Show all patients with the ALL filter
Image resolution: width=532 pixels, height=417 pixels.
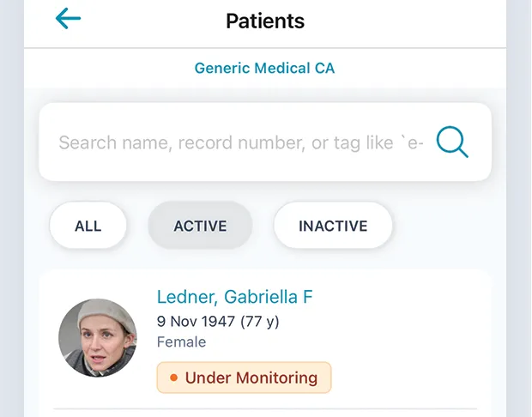[88, 227]
